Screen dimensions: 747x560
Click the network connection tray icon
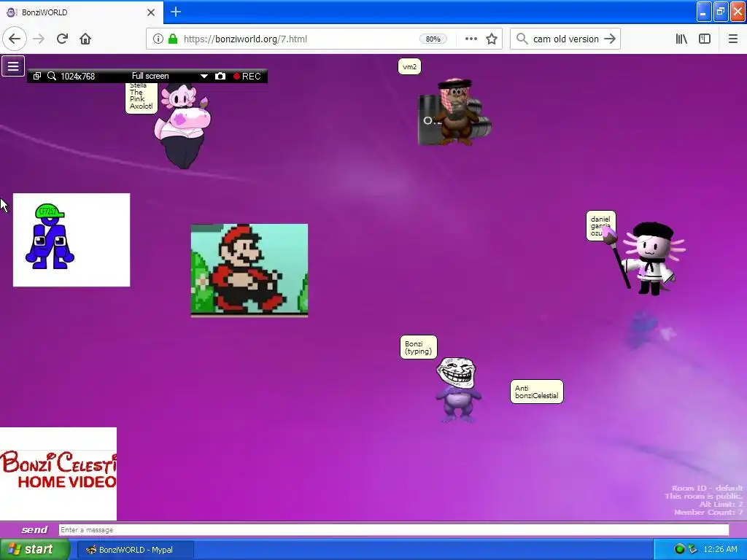click(x=693, y=549)
